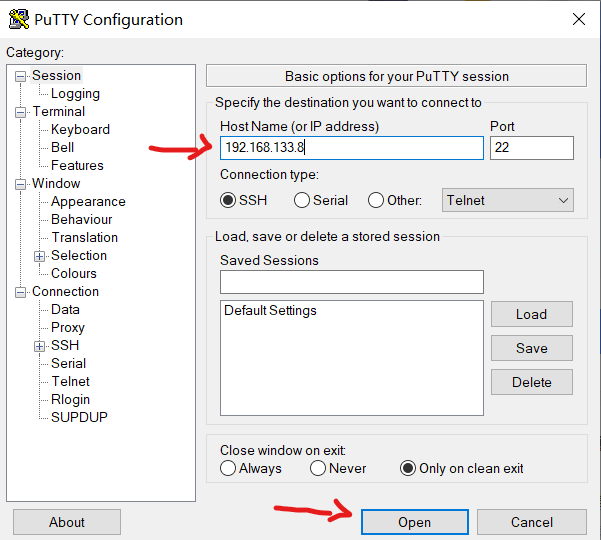Go to the Colours settings
The height and width of the screenshot is (540, 601).
pyautogui.click(x=74, y=273)
